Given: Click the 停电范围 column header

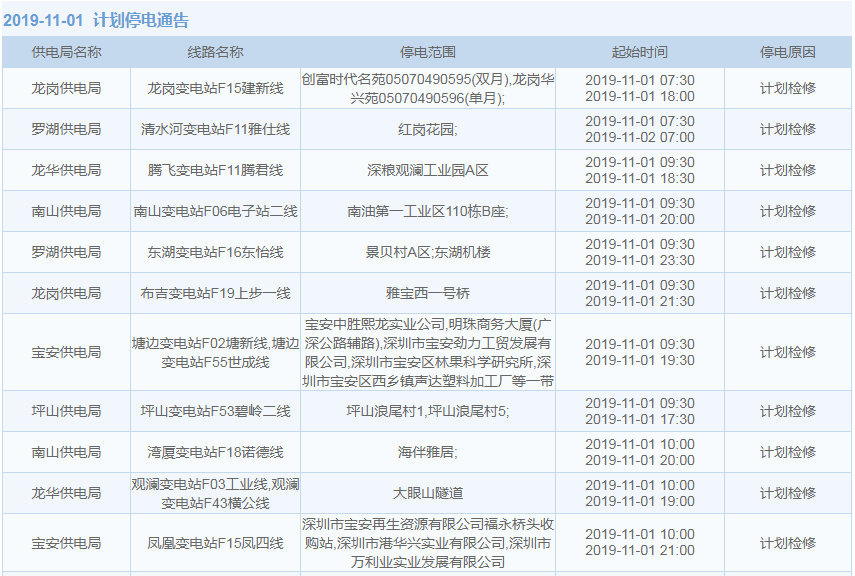Looking at the screenshot, I should click(x=427, y=52).
